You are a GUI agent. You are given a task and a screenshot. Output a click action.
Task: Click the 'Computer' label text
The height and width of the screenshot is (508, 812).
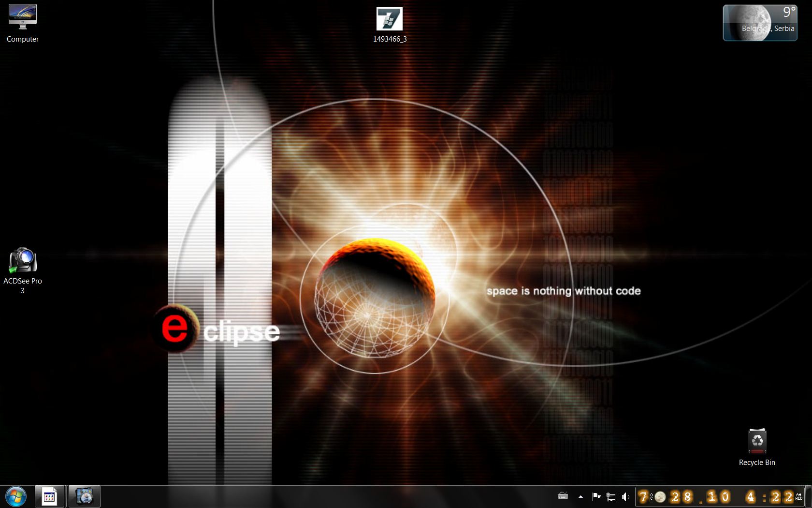click(x=22, y=39)
